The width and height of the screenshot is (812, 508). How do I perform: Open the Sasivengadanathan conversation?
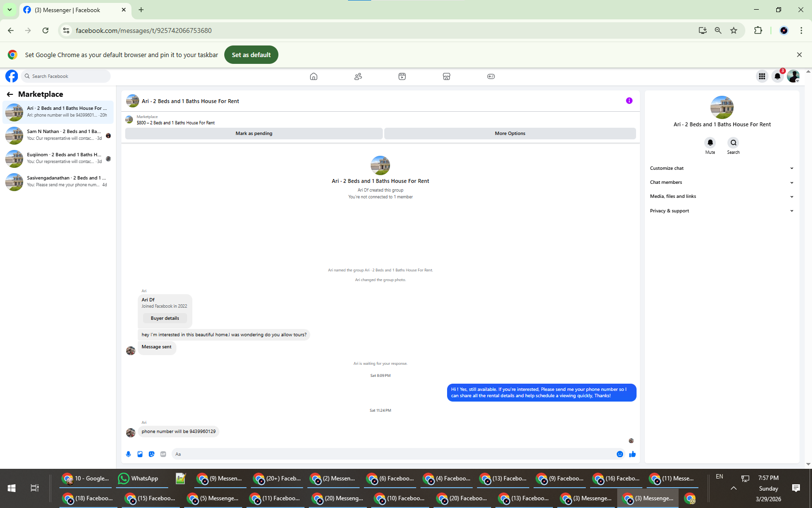pos(58,182)
